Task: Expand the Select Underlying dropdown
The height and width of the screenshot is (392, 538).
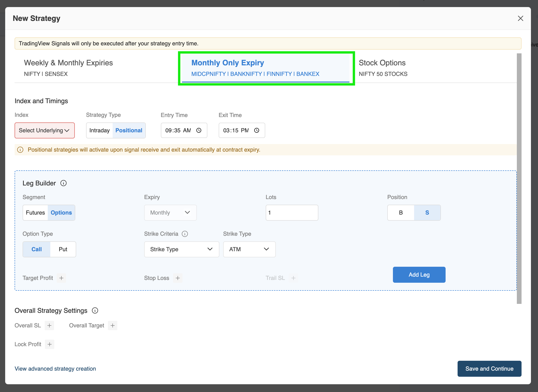Action: (x=44, y=130)
